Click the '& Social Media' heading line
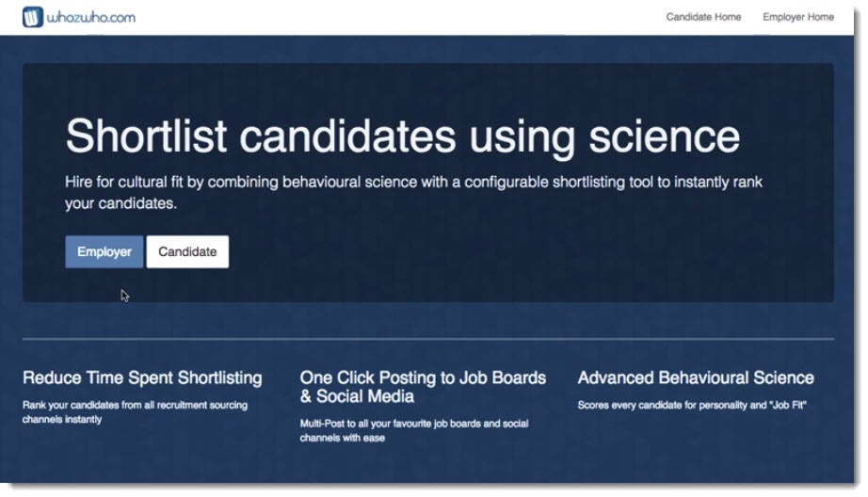Viewport: 868px width, 497px height. 357,396
